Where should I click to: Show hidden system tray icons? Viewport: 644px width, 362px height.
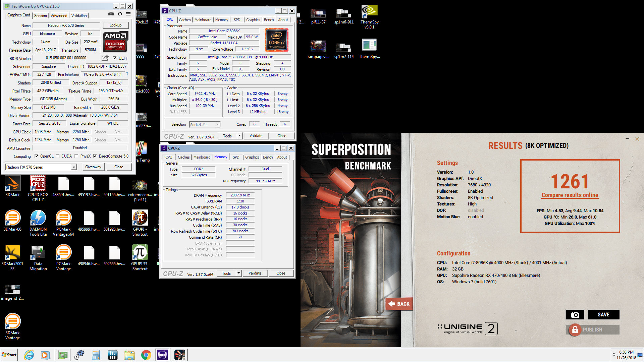[614, 354]
